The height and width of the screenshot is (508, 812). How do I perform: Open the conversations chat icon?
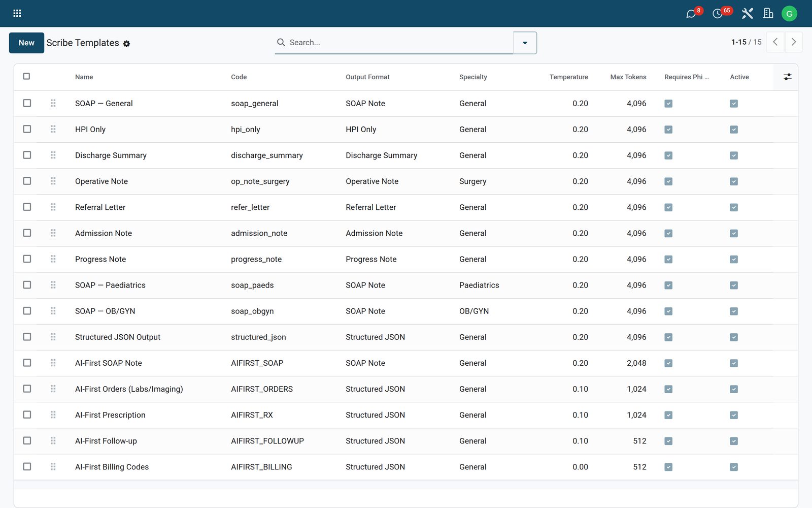691,14
